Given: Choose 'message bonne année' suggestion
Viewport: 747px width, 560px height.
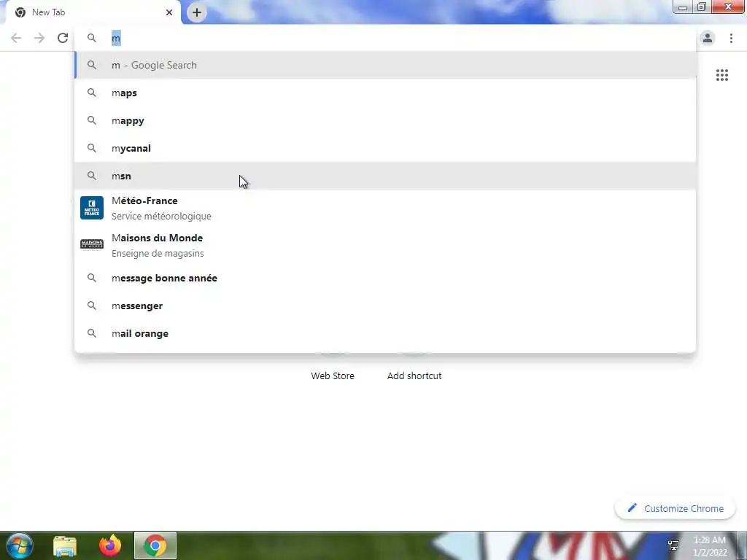Looking at the screenshot, I should pyautogui.click(x=385, y=278).
